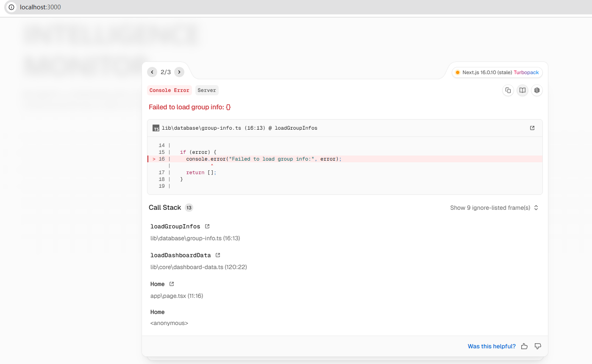Select the loadGroupInfos call stack entry

pyautogui.click(x=175, y=226)
